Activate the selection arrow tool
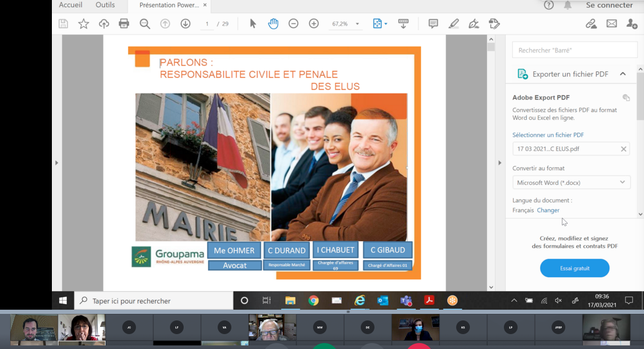The width and height of the screenshot is (644, 349). [x=253, y=24]
